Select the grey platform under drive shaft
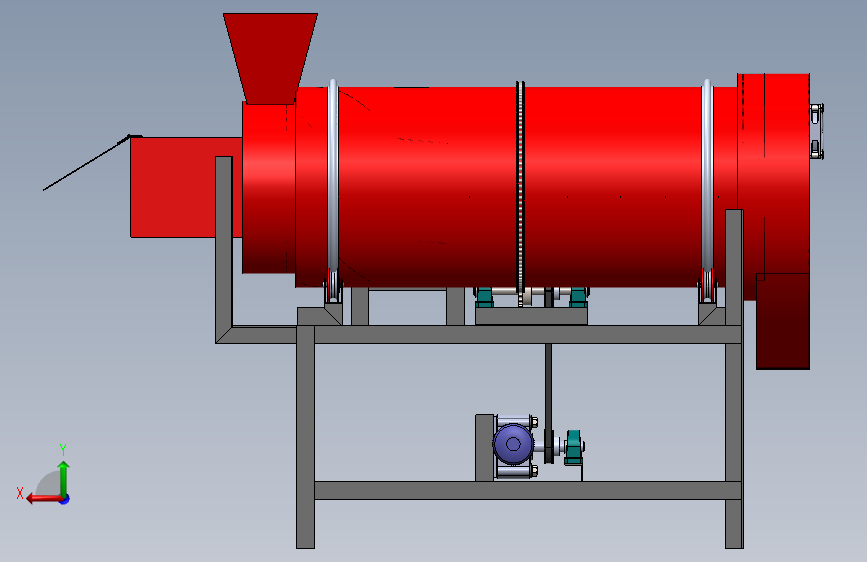 click(x=531, y=316)
